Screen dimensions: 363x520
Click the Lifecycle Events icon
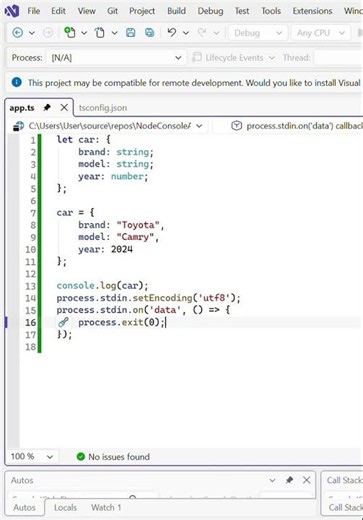(197, 57)
